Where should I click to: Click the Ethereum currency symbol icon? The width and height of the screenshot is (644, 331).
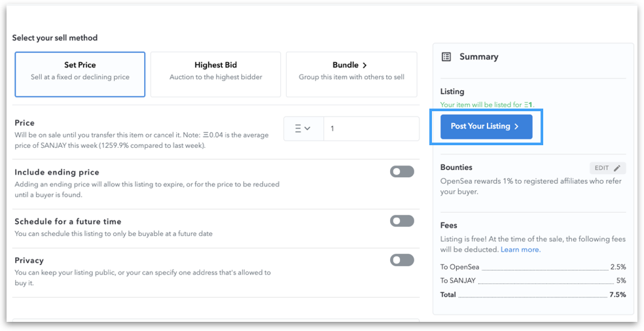[x=298, y=129]
